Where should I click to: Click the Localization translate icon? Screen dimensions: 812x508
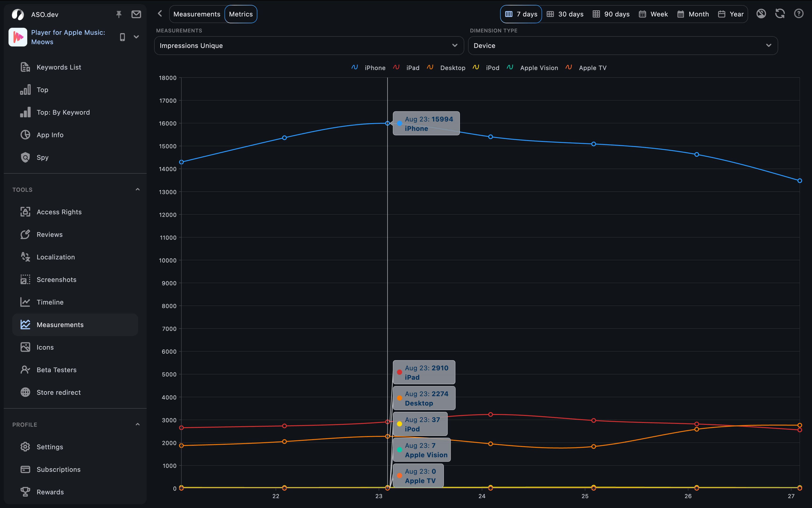pyautogui.click(x=25, y=257)
